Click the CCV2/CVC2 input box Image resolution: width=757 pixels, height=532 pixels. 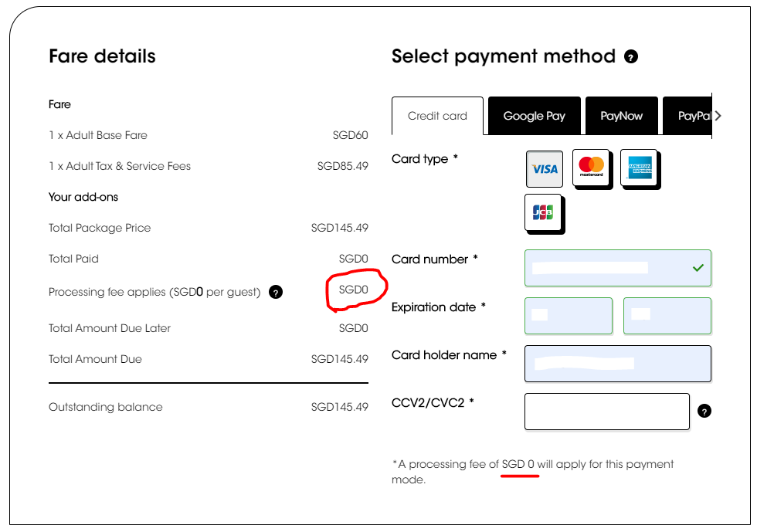pyautogui.click(x=607, y=412)
